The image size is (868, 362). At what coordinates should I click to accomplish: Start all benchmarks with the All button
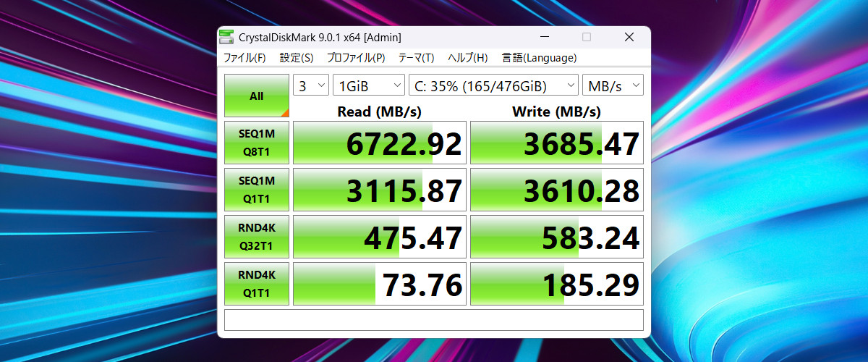(257, 96)
